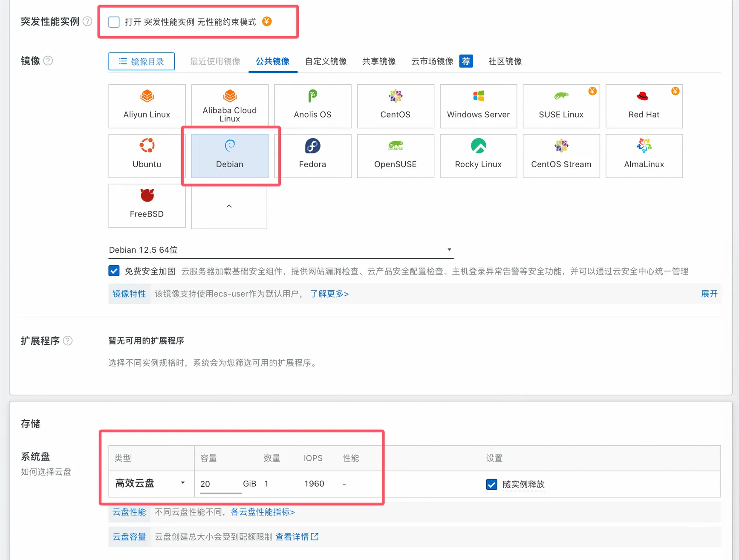Open the 查看详情 quota link
Viewport: 739px width, 560px height.
(297, 537)
